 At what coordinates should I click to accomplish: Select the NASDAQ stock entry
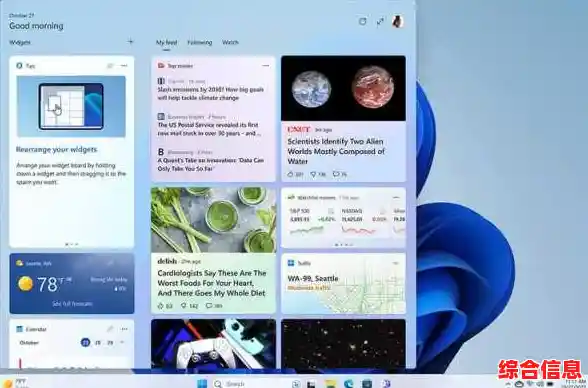[364, 221]
